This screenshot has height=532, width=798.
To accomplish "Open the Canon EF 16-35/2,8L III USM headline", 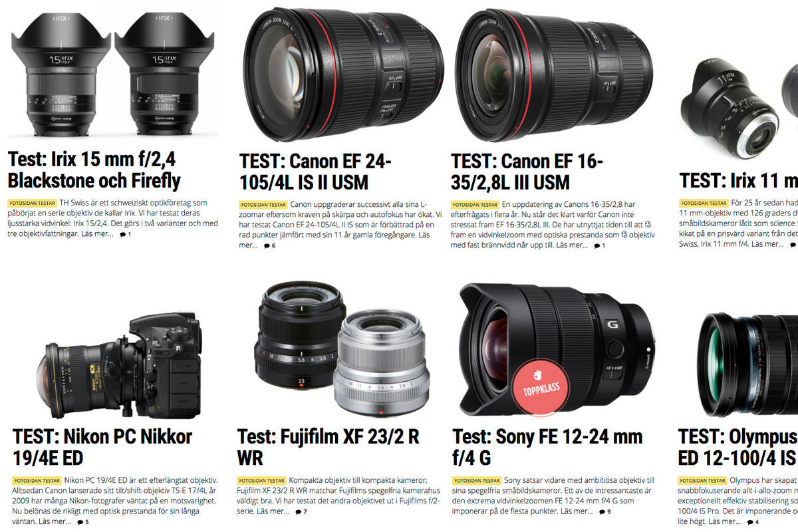I will tap(527, 172).
